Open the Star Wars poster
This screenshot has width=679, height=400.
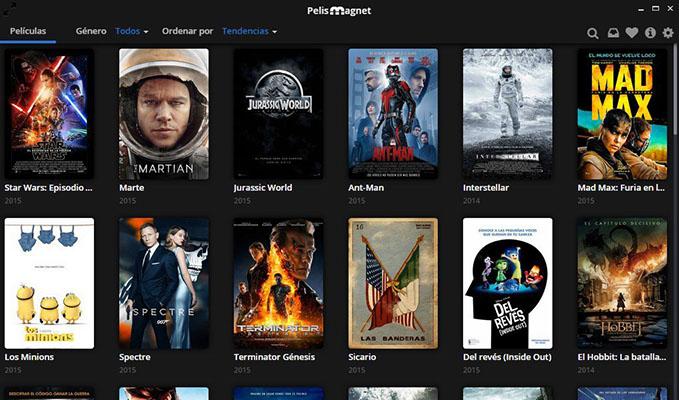point(49,113)
